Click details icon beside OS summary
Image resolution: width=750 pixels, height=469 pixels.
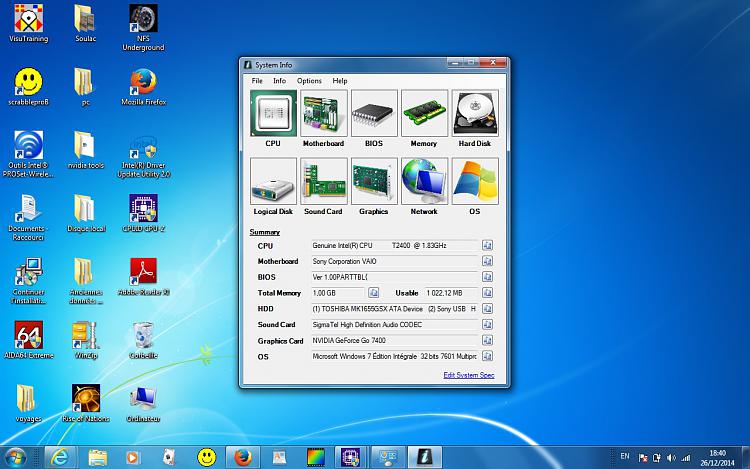[487, 356]
